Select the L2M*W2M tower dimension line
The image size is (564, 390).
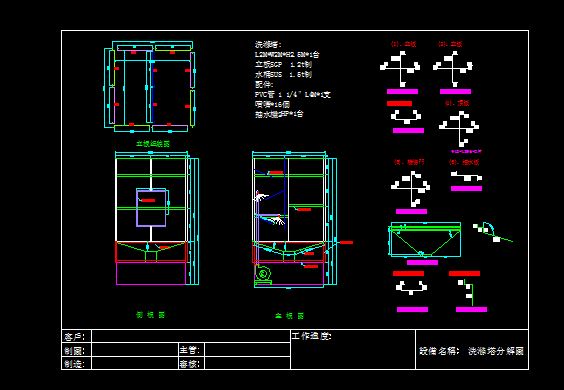point(287,55)
